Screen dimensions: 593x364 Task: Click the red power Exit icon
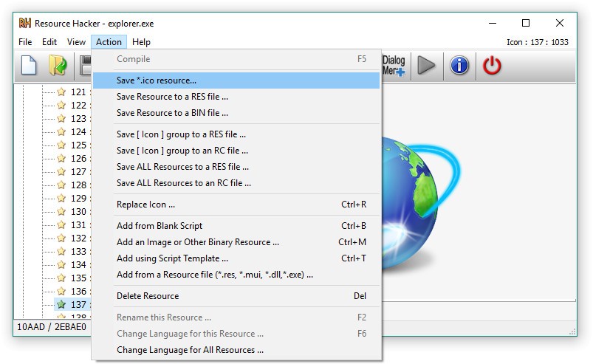pyautogui.click(x=492, y=66)
